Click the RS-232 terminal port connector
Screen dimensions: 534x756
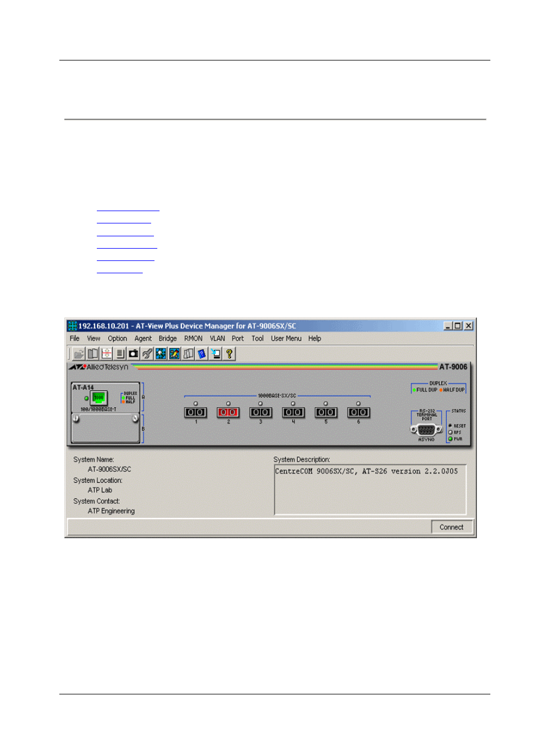pyautogui.click(x=427, y=430)
